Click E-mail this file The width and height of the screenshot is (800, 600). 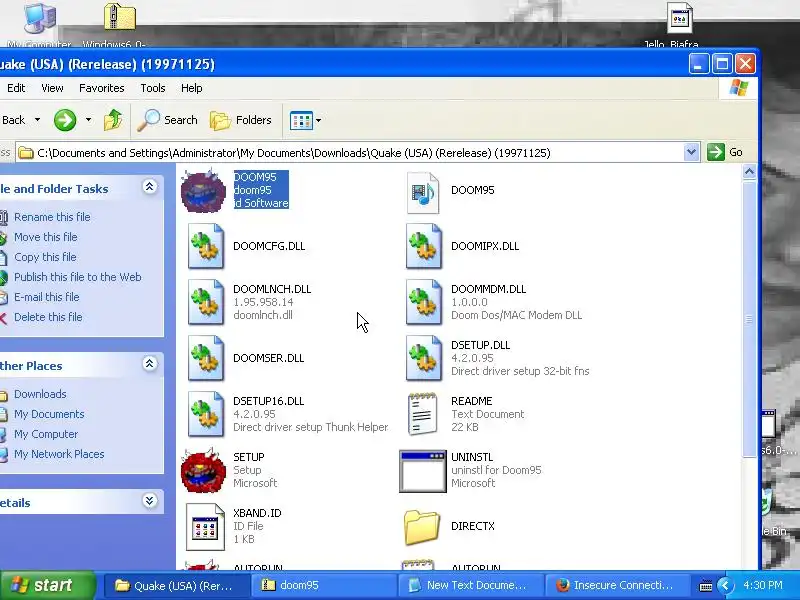click(x=46, y=297)
